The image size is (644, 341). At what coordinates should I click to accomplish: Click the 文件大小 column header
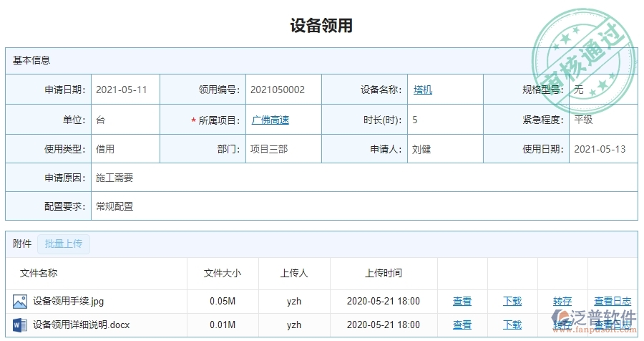tap(223, 273)
